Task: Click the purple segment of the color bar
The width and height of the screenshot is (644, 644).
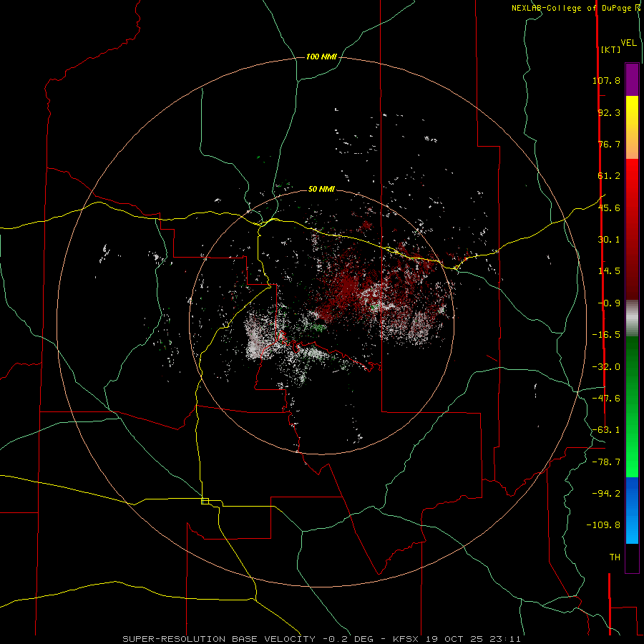Action: tap(632, 79)
